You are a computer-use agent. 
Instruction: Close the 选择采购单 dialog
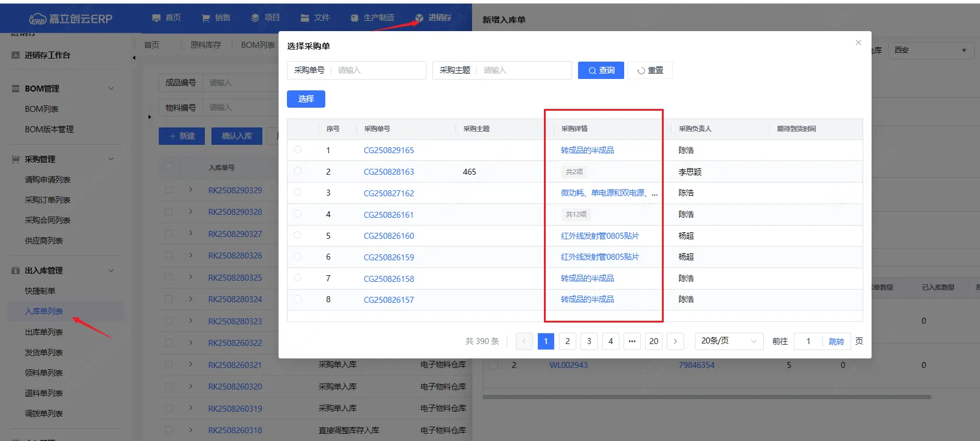coord(858,42)
